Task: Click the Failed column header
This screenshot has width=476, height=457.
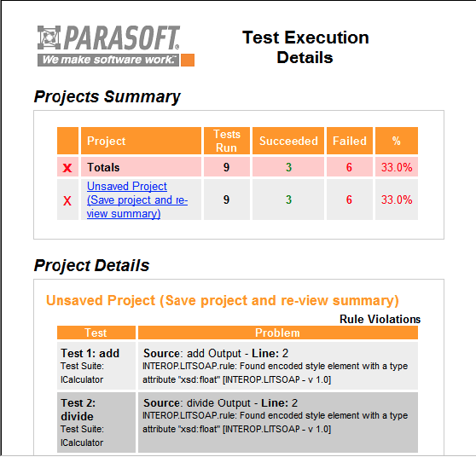Action: pos(350,141)
